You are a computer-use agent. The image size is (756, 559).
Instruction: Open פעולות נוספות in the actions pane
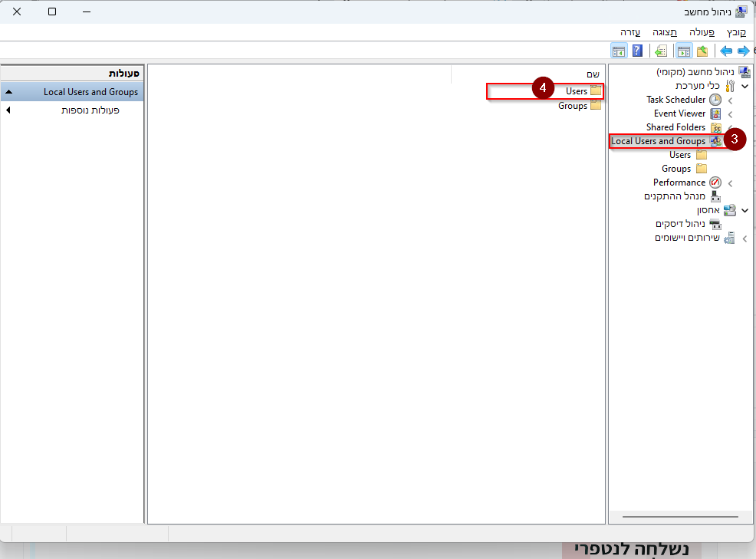(90, 110)
